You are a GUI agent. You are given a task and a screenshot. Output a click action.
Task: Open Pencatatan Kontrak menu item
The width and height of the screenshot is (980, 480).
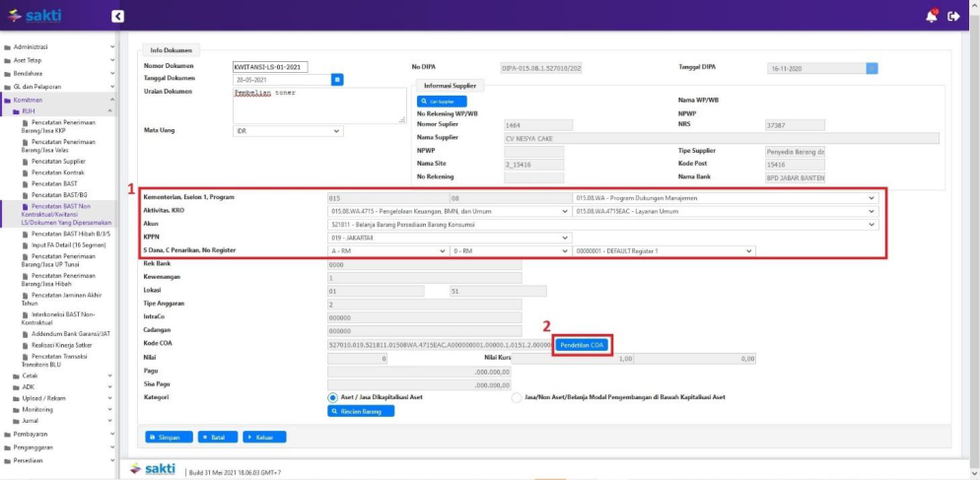57,171
